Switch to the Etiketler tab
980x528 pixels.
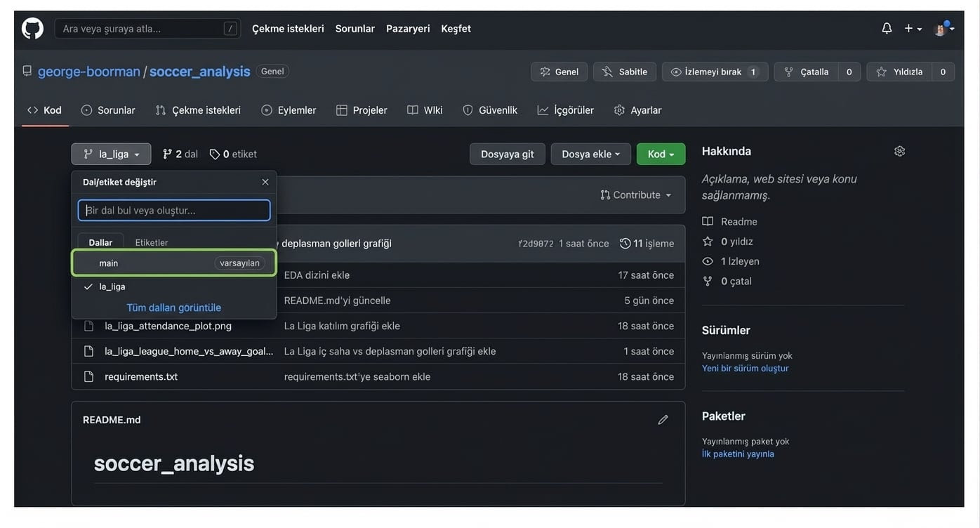pyautogui.click(x=152, y=242)
